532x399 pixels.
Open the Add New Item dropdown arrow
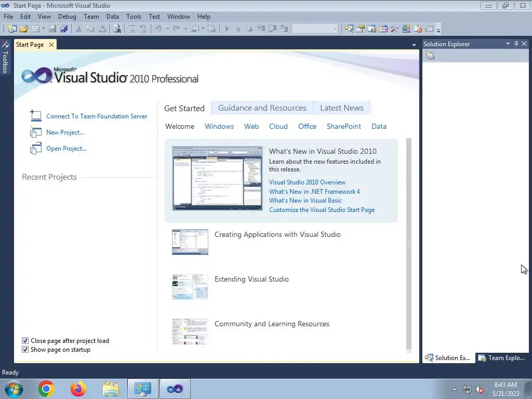44,29
